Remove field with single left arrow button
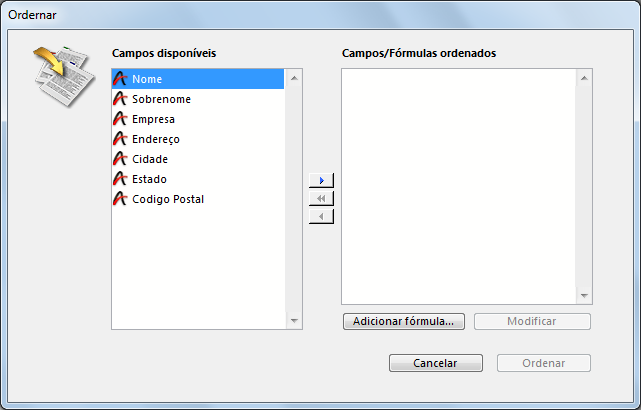This screenshot has width=641, height=410. point(321,216)
